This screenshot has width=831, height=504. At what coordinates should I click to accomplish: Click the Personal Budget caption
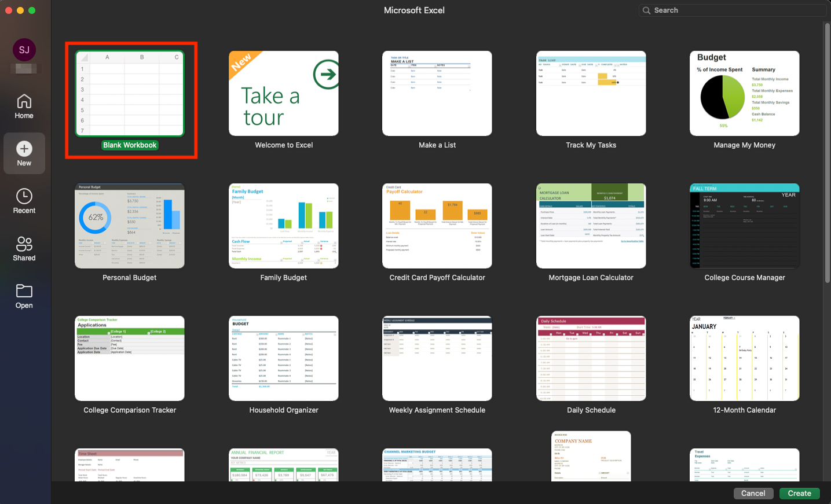coord(130,278)
